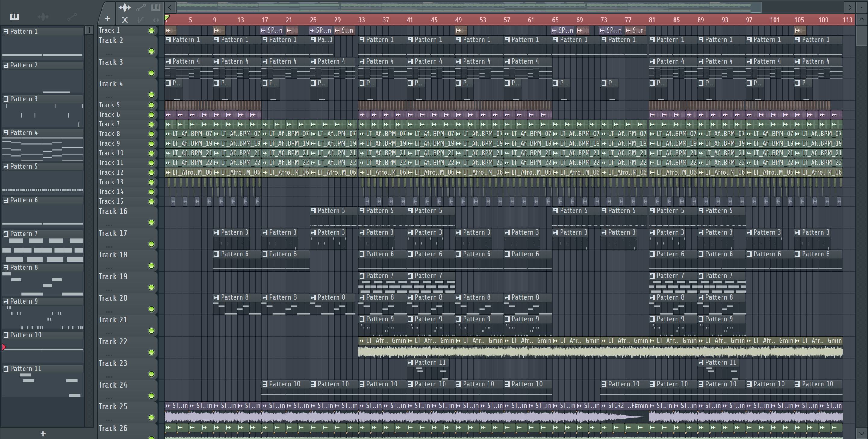This screenshot has width=868, height=439.
Task: Click the curve icon above the track list
Action: tap(141, 20)
